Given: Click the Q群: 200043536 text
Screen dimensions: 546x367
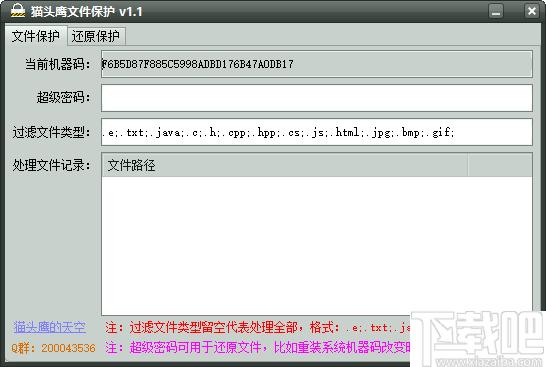Looking at the screenshot, I should point(53,348).
